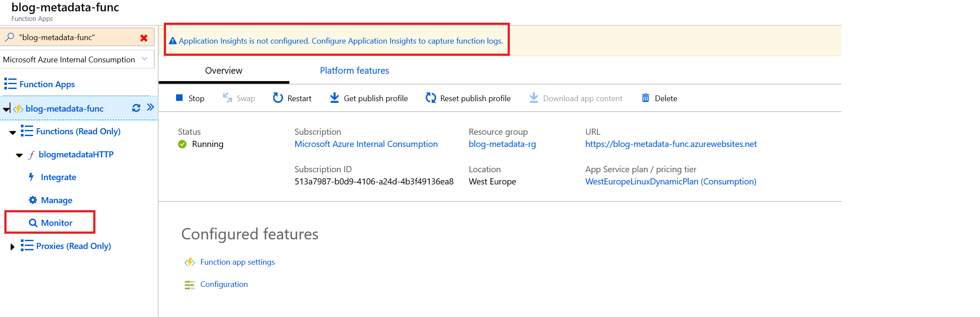Viewport: 980px width, 317px height.
Task: Click the Restart icon in toolbar
Action: click(x=278, y=98)
